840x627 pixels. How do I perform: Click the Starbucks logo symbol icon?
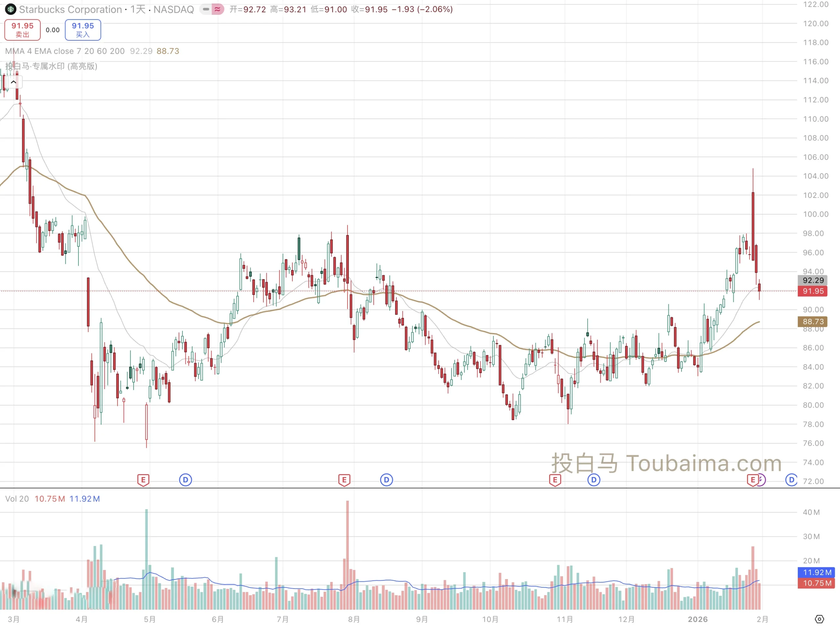[x=10, y=9]
